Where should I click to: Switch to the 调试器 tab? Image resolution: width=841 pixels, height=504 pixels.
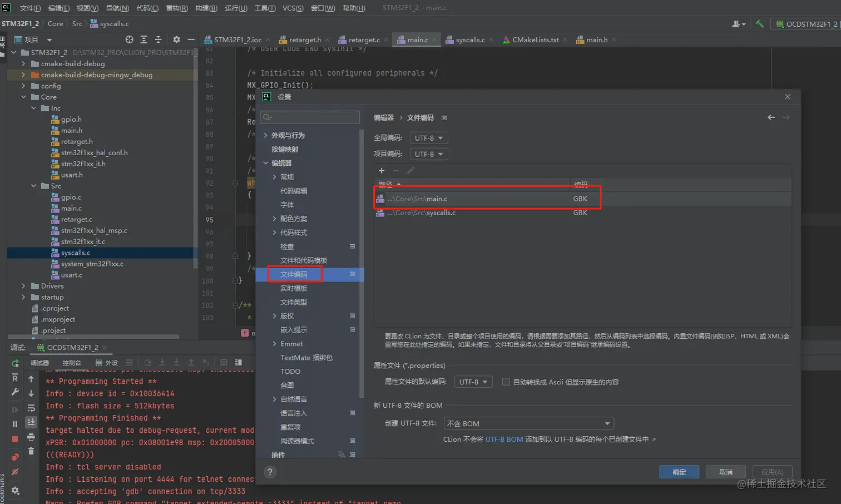(x=39, y=363)
